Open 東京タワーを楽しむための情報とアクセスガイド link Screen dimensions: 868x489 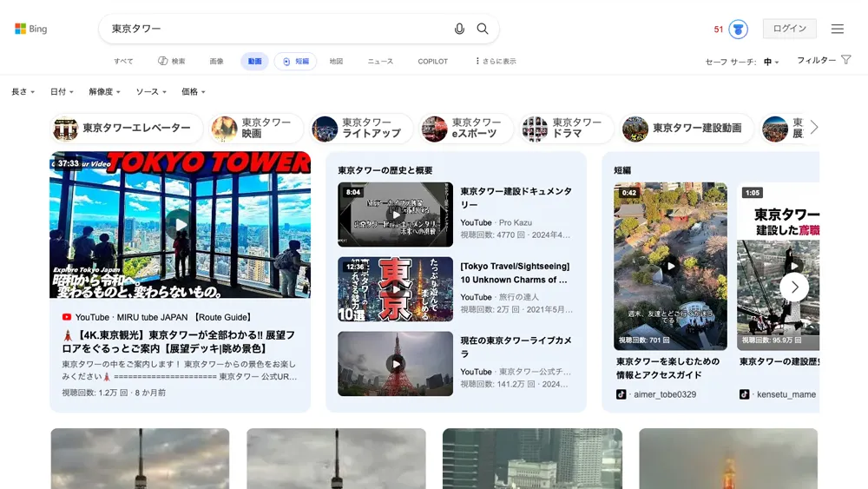pos(668,368)
